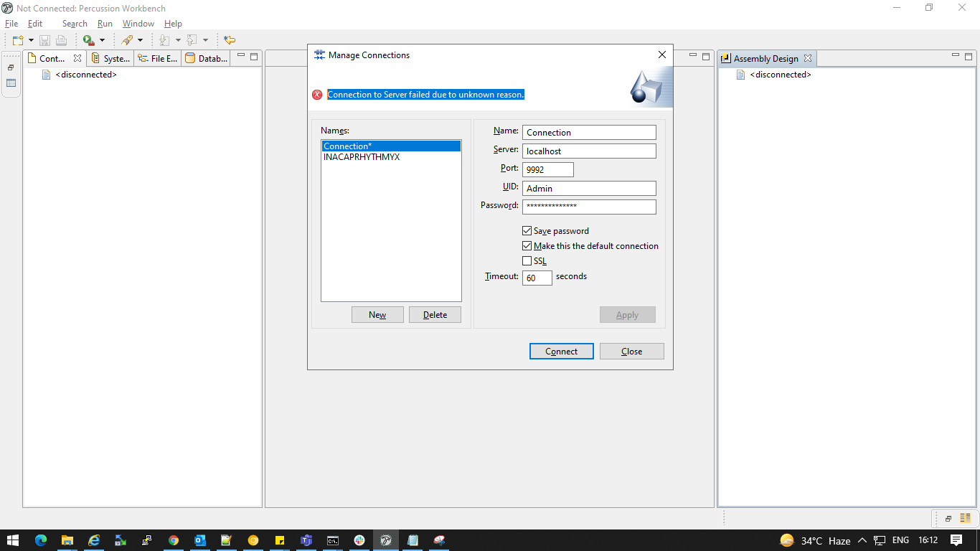Enable the SSL checkbox
Image resolution: width=980 pixels, height=551 pixels.
[x=527, y=260]
